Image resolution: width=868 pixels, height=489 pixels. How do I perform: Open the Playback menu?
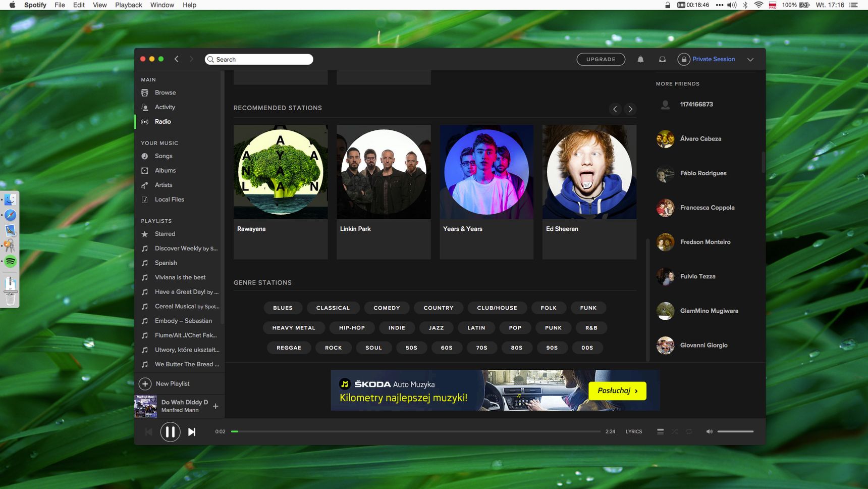(x=129, y=5)
